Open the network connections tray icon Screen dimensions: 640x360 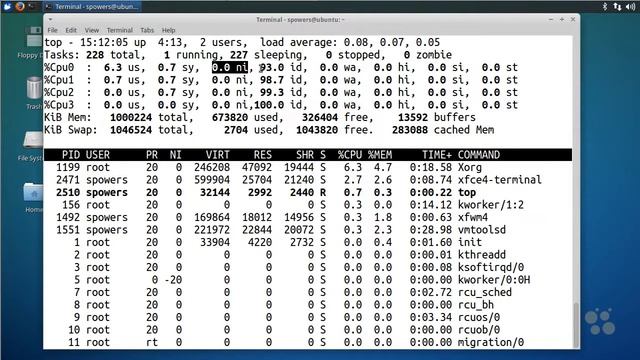[x=617, y=7]
